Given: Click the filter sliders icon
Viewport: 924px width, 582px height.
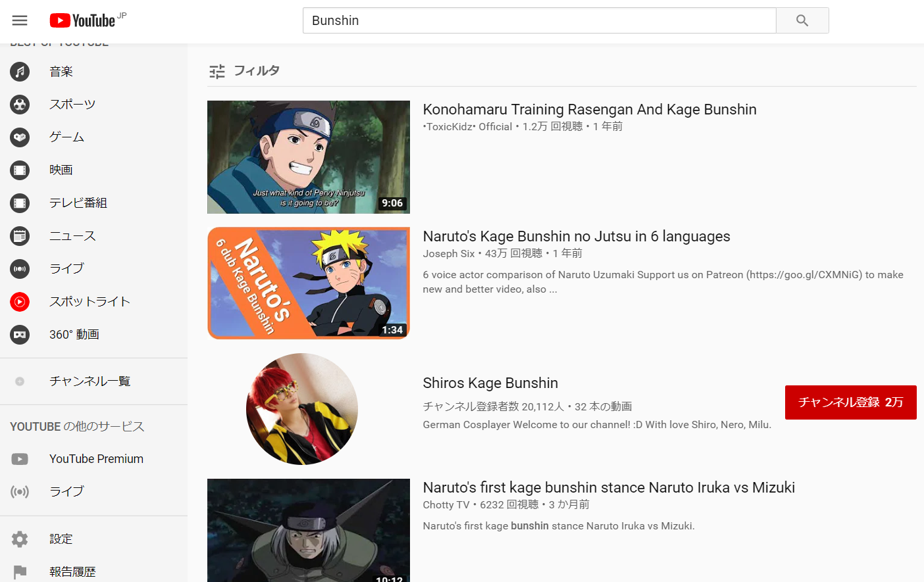Looking at the screenshot, I should click(217, 71).
